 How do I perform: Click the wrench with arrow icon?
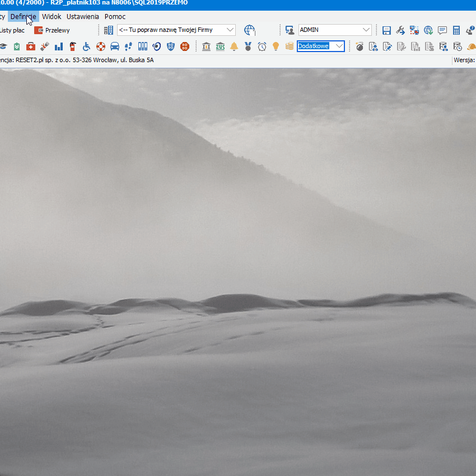[x=400, y=30]
